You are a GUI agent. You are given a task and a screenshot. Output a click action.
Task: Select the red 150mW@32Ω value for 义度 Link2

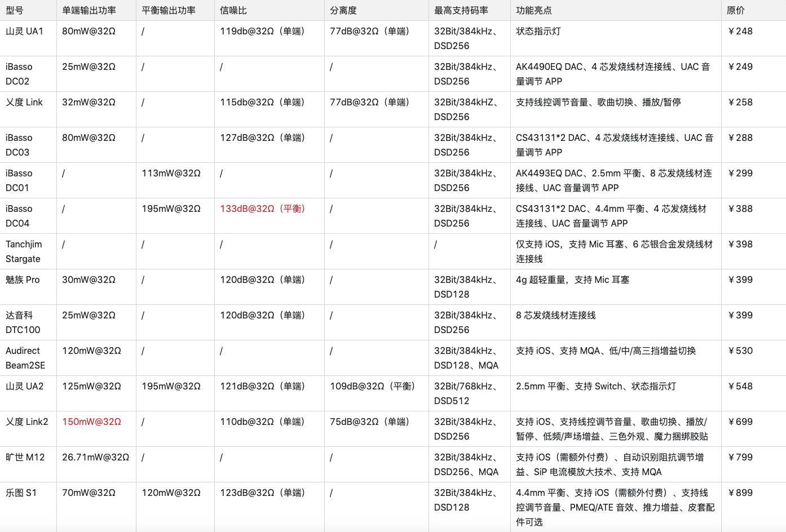tap(92, 422)
